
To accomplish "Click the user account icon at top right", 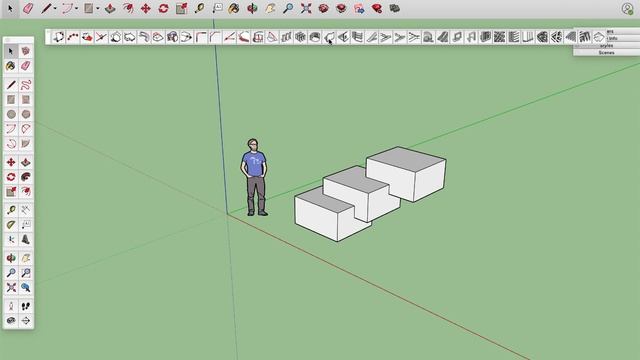I will tap(627, 8).
